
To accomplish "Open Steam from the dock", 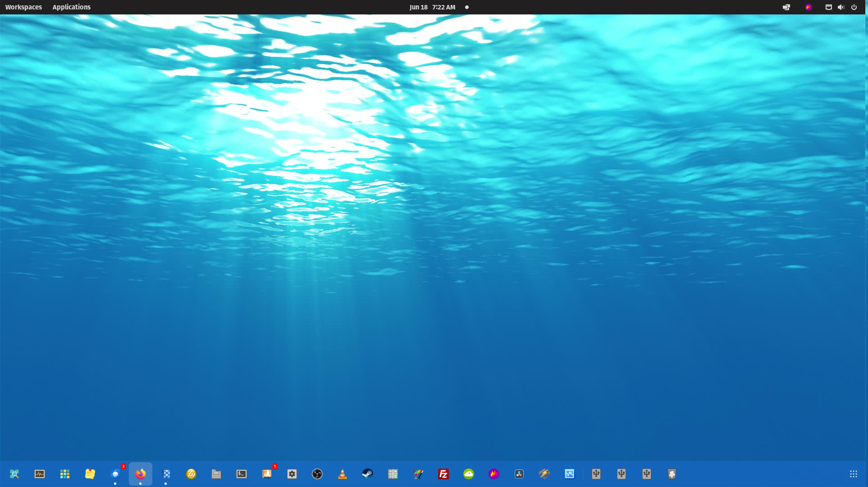I will click(x=368, y=474).
